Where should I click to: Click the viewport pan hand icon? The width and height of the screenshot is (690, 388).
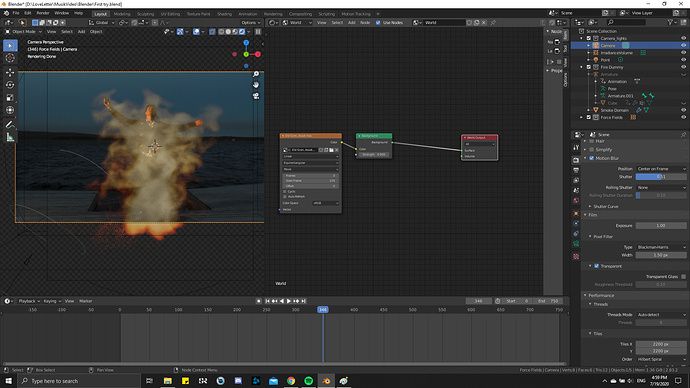[x=256, y=85]
